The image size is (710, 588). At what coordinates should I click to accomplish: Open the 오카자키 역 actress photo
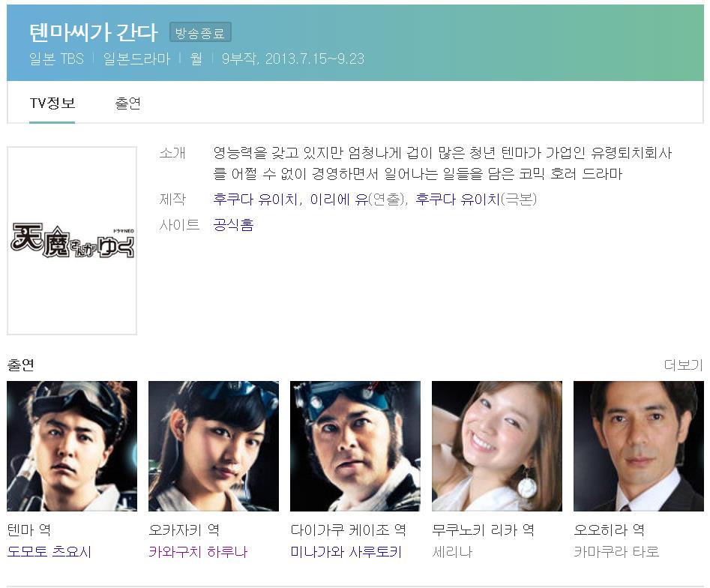pos(214,446)
